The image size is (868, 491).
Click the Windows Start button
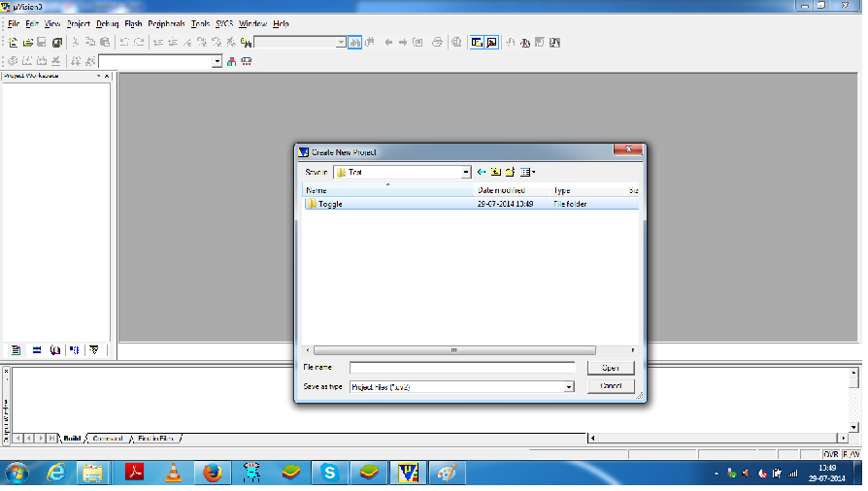point(17,474)
